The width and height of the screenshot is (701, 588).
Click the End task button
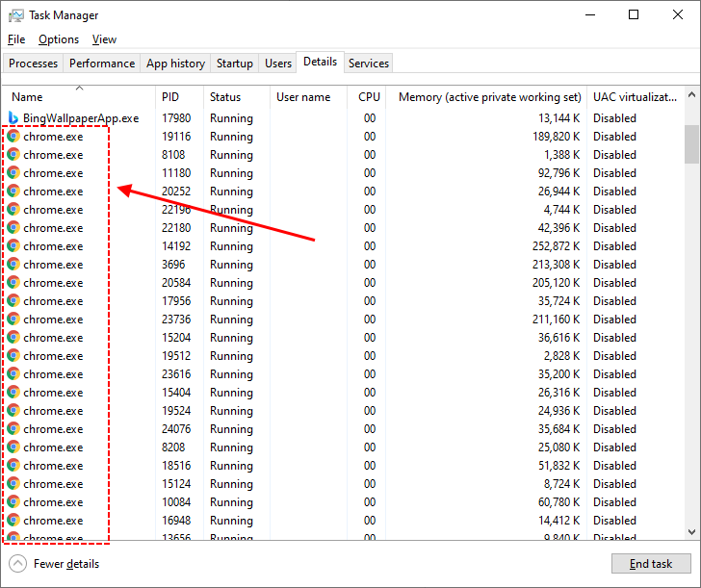(651, 564)
